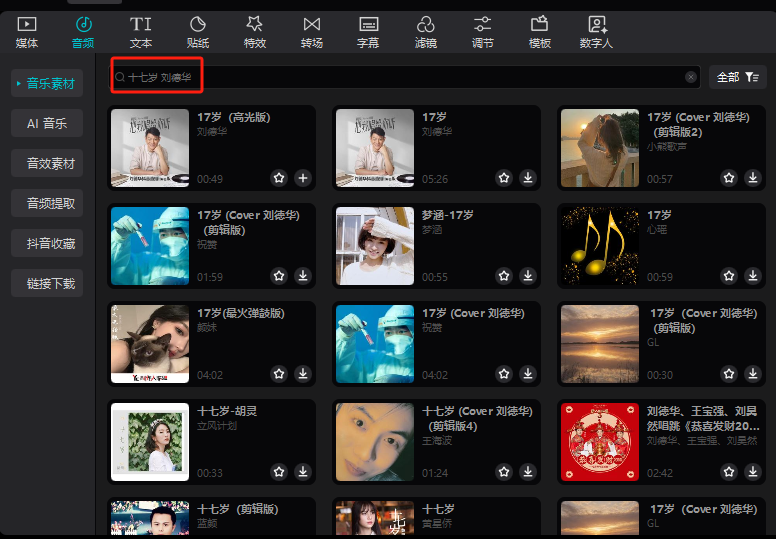Favorite GL 剪辑版 track lasting 00:30
The width and height of the screenshot is (776, 539).
pos(729,374)
